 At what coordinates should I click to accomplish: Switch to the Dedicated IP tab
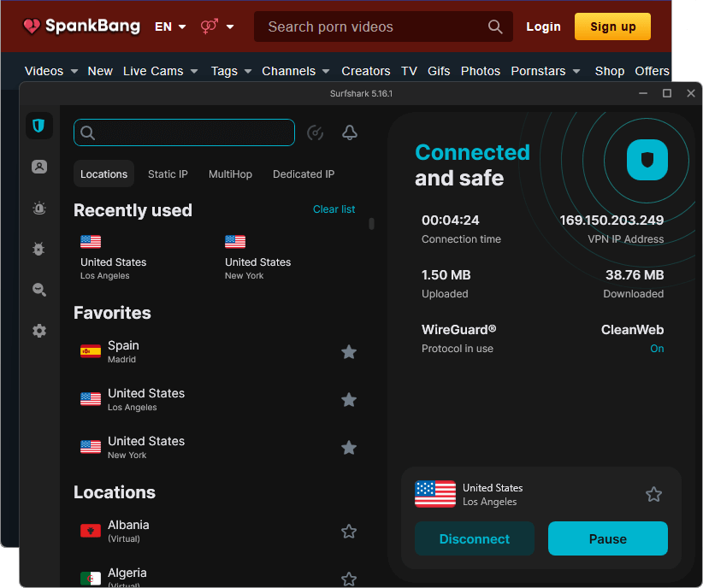[304, 173]
